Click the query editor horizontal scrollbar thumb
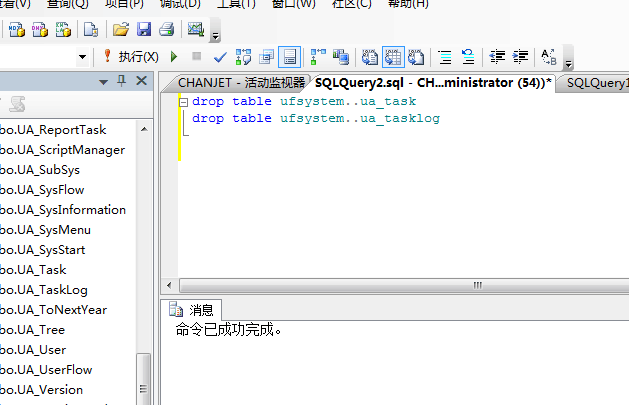 click(404, 286)
